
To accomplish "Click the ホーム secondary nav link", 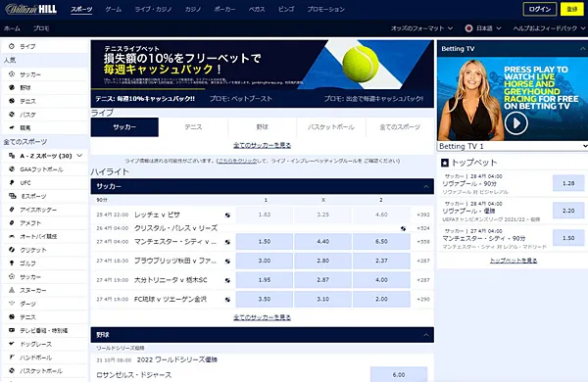I will coord(12,28).
